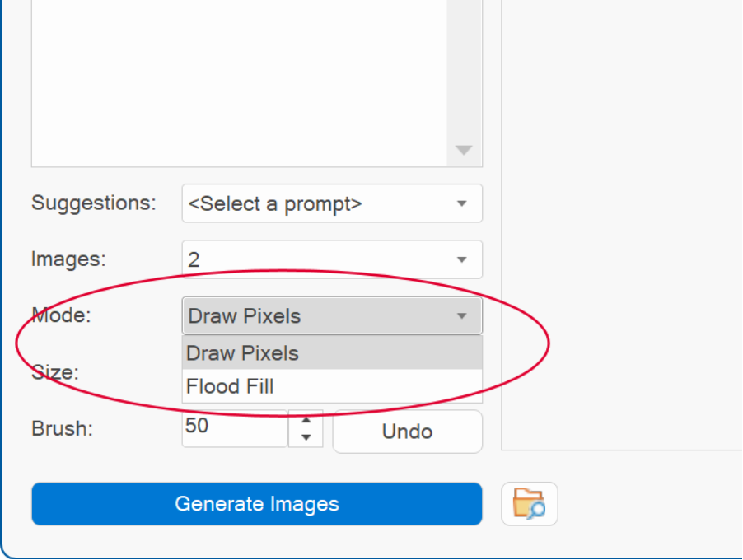
Task: Open the folder browse icon
Action: [x=529, y=504]
